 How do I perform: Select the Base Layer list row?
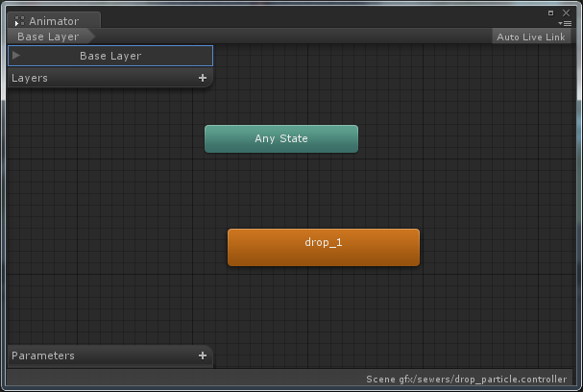click(110, 56)
